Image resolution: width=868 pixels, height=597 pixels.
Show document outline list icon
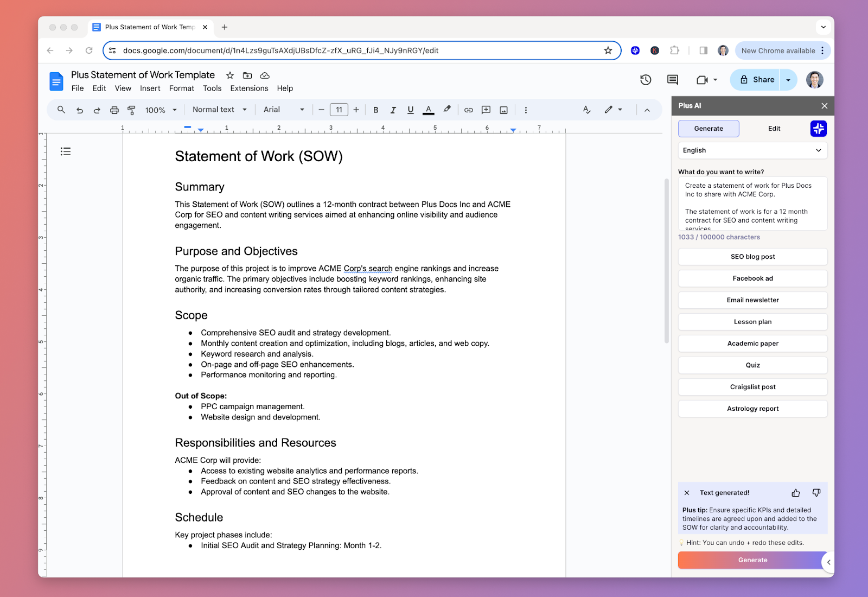[x=66, y=151]
